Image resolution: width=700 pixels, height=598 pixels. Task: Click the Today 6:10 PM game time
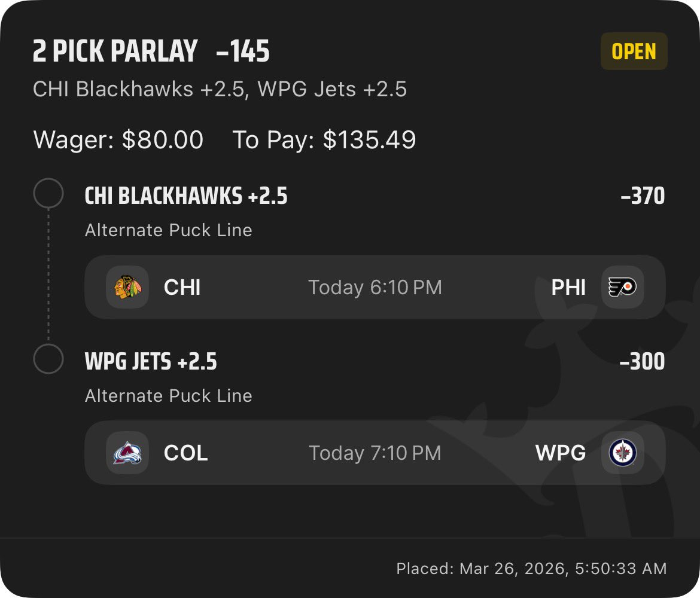(375, 288)
